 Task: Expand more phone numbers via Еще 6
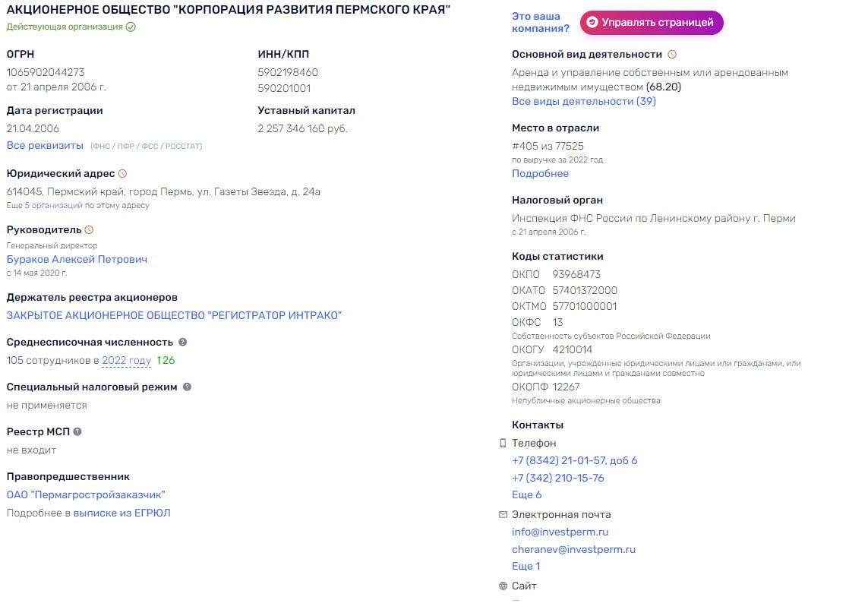click(x=526, y=494)
